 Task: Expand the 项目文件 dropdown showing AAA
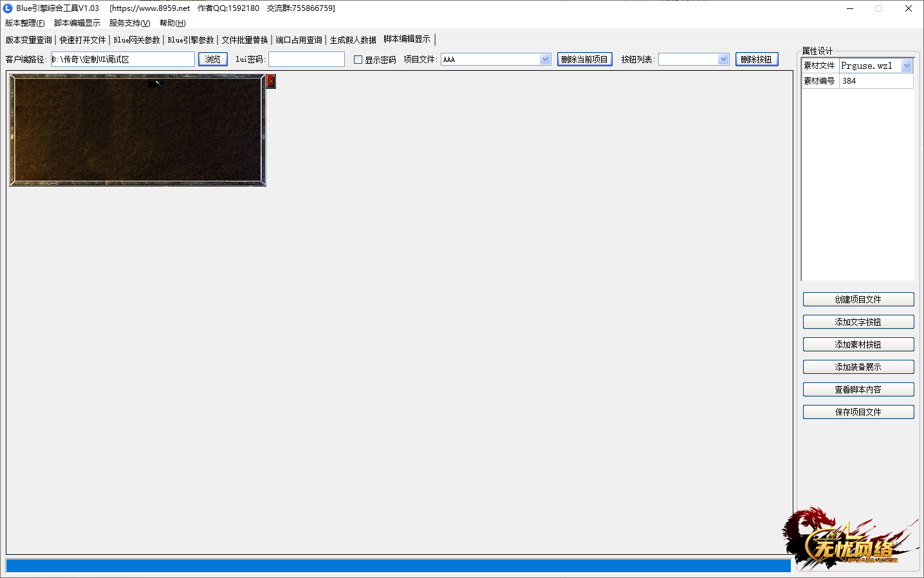545,59
